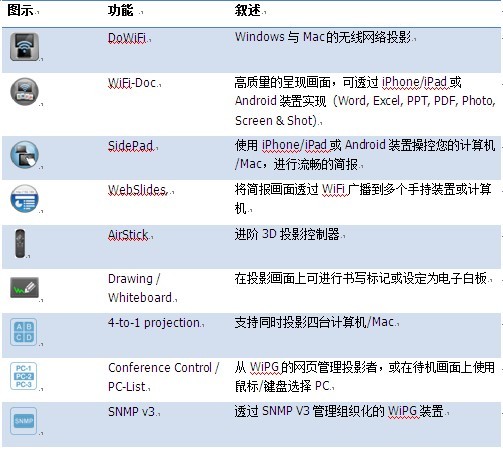Click 'iPhone/iPad' underlined text in SidePad description
Image resolution: width=503 pixels, height=458 pixels.
click(x=294, y=145)
